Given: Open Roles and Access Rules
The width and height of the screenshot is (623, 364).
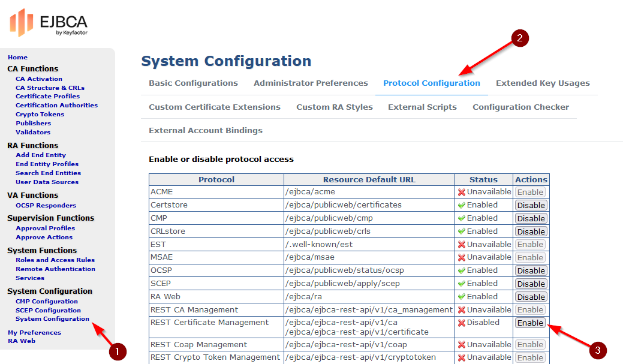Looking at the screenshot, I should click(x=55, y=260).
